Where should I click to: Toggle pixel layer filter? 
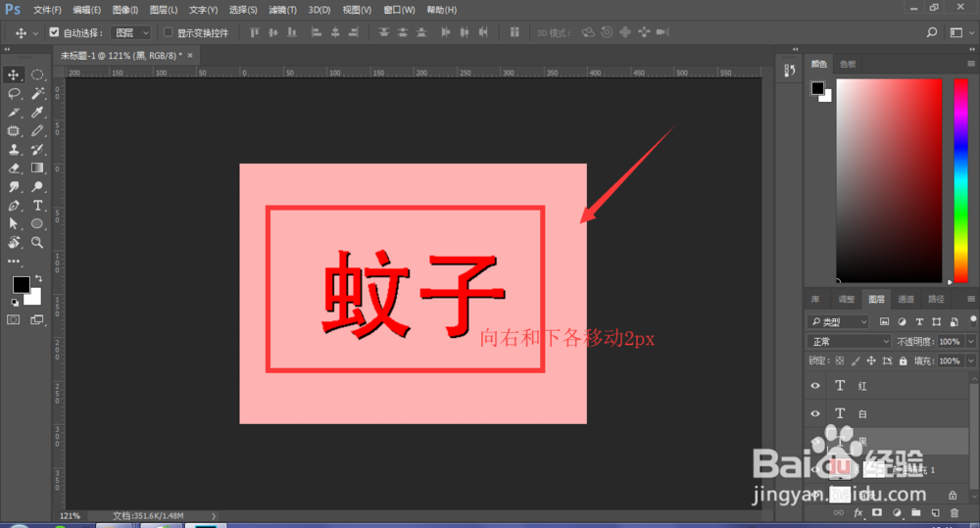(884, 322)
